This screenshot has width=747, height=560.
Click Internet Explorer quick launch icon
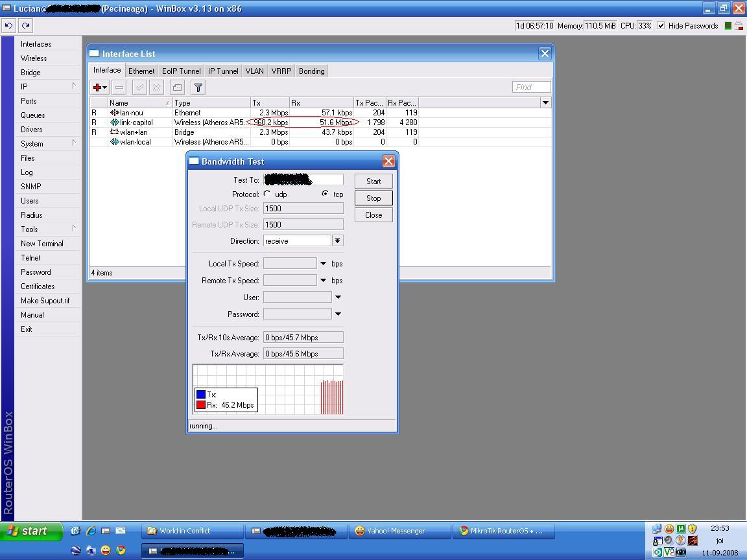(x=91, y=530)
